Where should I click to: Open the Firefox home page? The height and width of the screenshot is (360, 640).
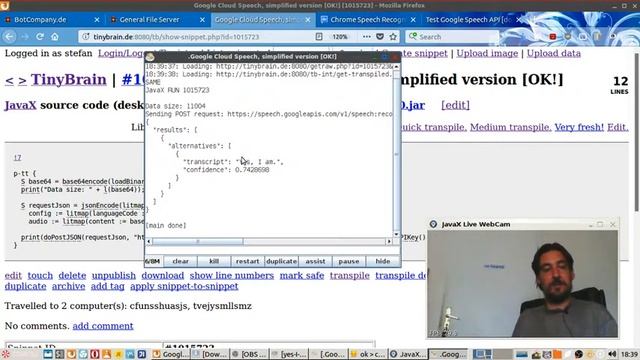click(x=55, y=37)
